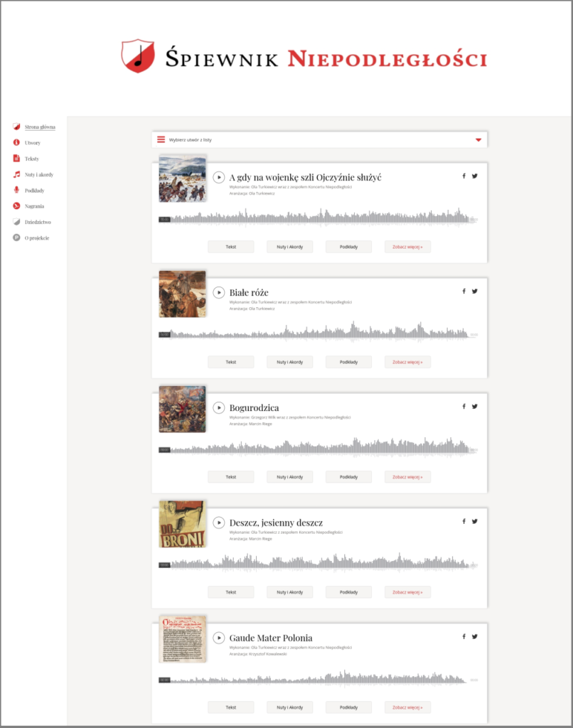This screenshot has height=728, width=573.
Task: Play the song Białe róże
Action: pyautogui.click(x=219, y=292)
